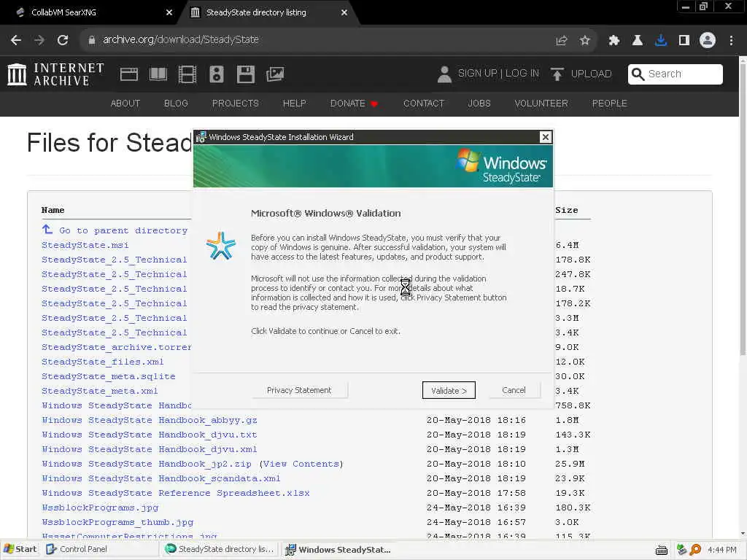The image size is (747, 560).
Task: Open the Internet Archive images icon
Action: click(x=275, y=74)
